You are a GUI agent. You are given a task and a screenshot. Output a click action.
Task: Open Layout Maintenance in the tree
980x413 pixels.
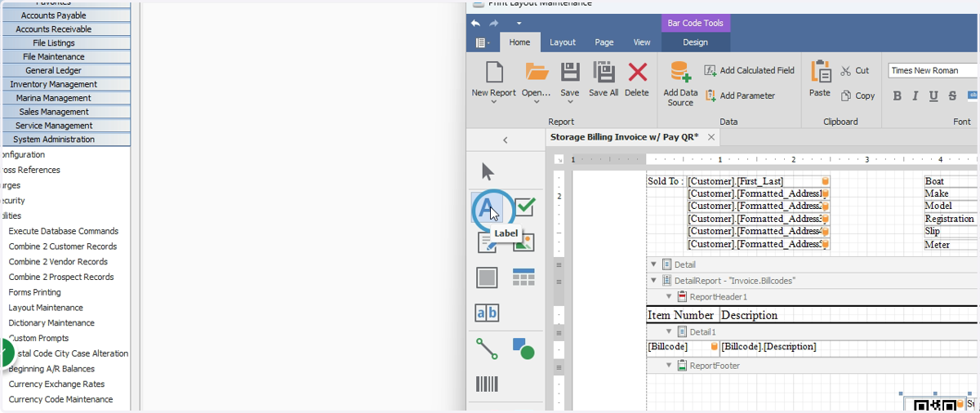[46, 308]
